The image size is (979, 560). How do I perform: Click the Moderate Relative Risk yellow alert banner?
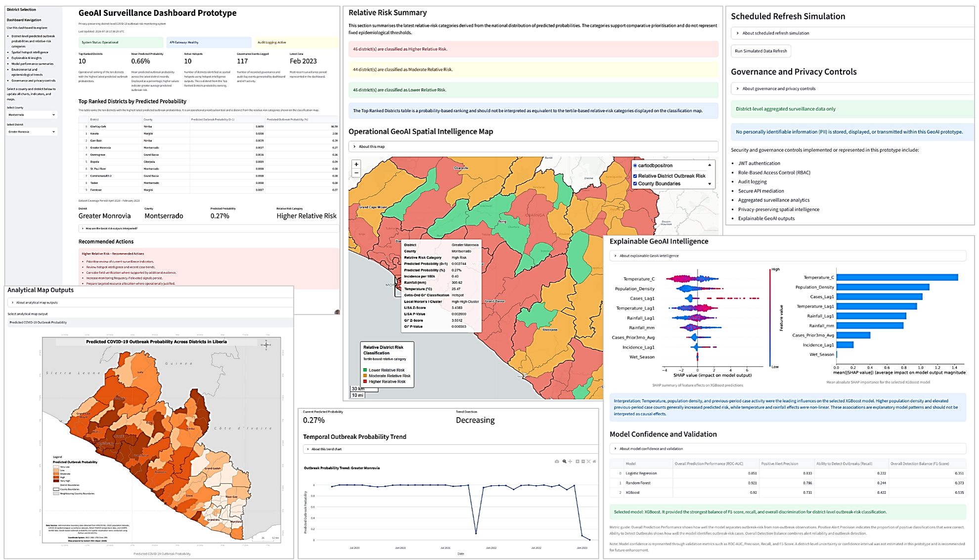click(533, 70)
